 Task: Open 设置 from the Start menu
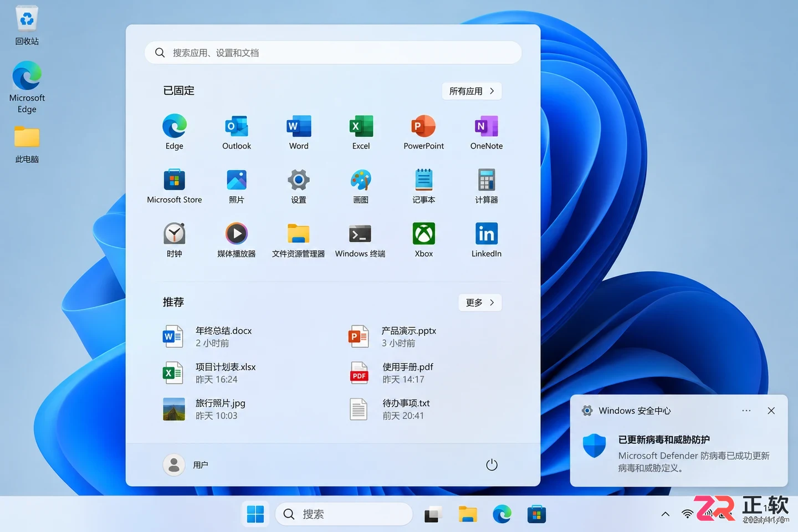299,186
